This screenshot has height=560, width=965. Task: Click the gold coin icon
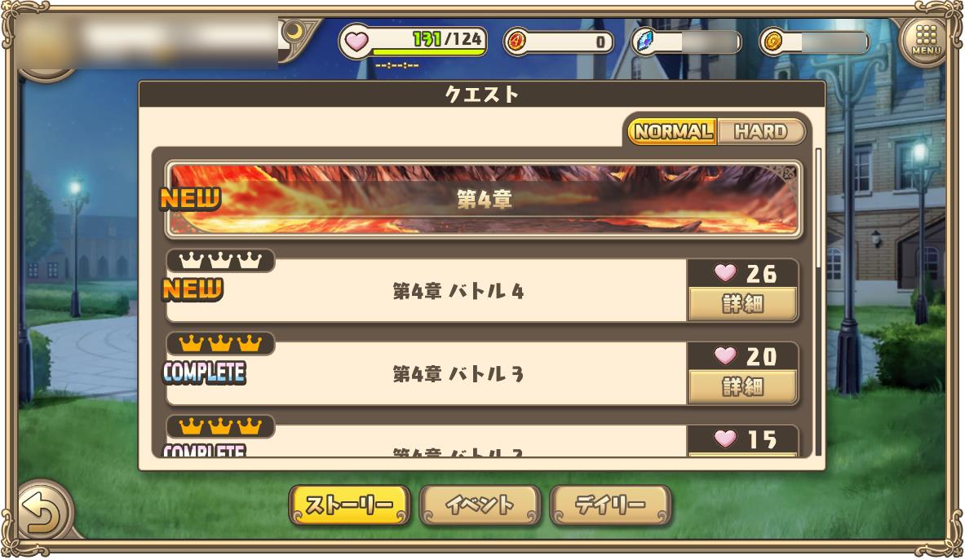pos(772,42)
